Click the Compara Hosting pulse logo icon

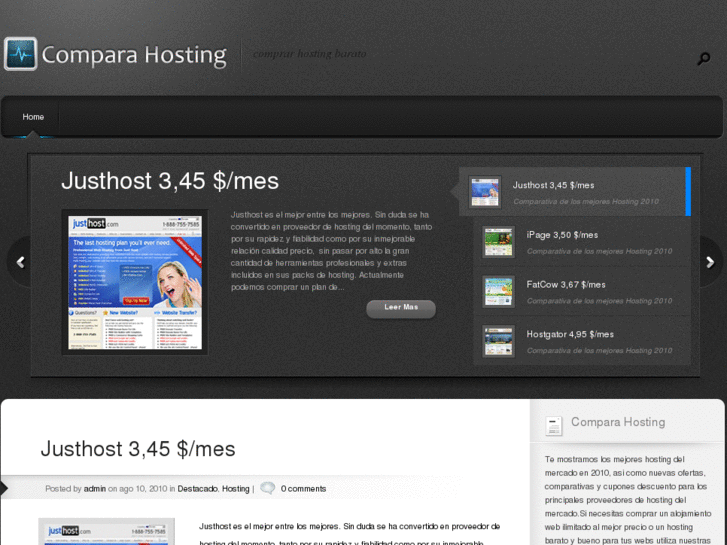click(20, 54)
